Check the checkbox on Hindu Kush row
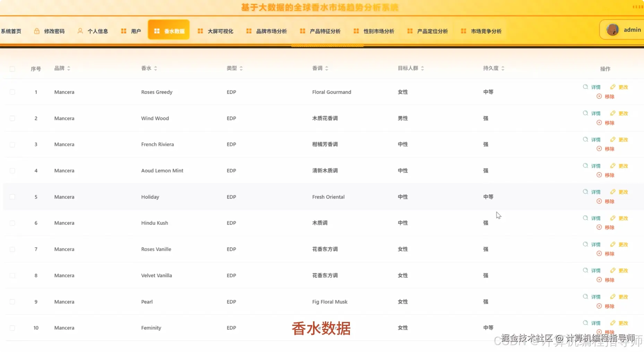This screenshot has height=352, width=644. [x=12, y=223]
